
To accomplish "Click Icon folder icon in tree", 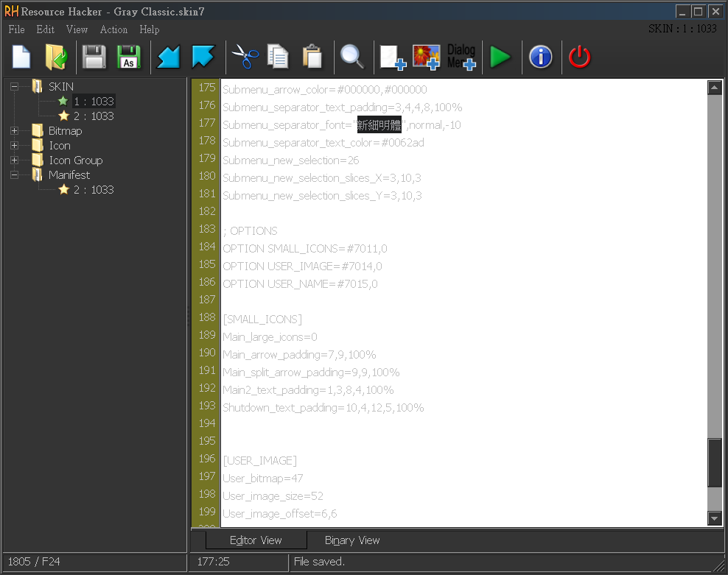I will [38, 146].
